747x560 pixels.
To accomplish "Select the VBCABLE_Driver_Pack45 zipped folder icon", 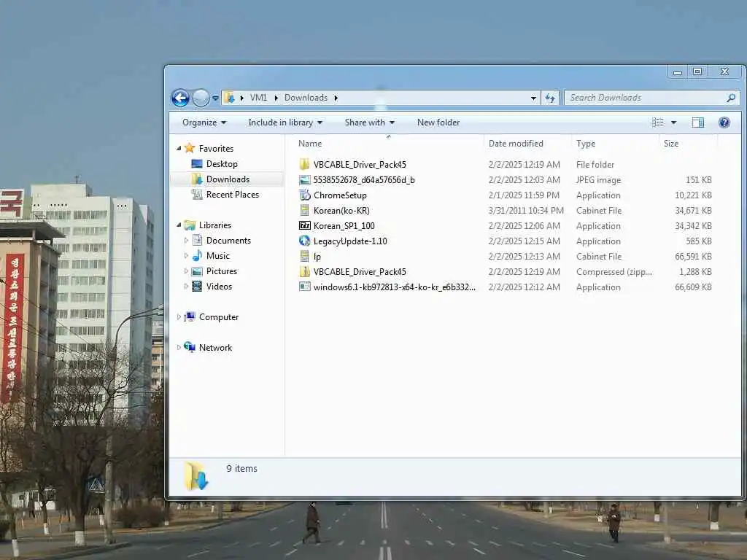I will tap(304, 271).
